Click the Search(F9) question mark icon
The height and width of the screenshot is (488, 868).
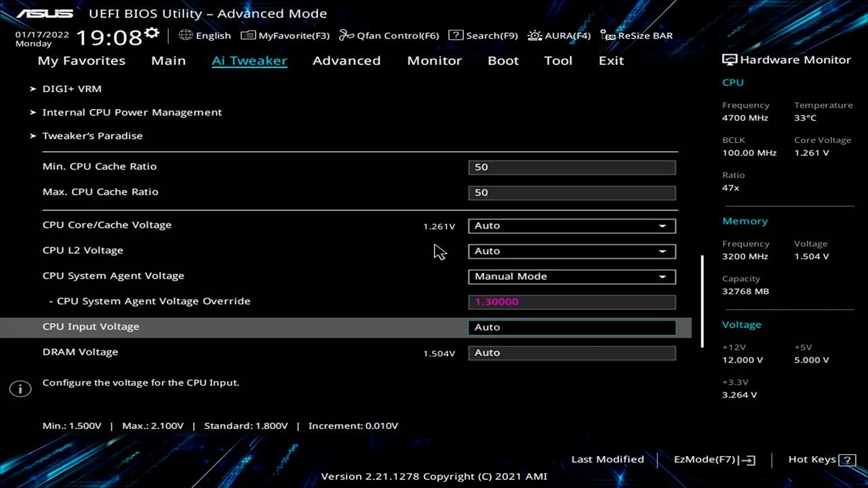[x=456, y=35]
